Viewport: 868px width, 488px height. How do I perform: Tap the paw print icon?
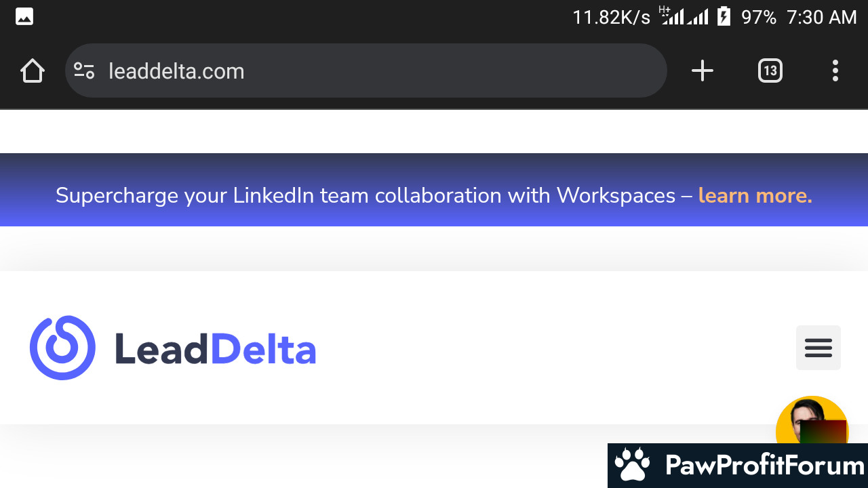[632, 466]
